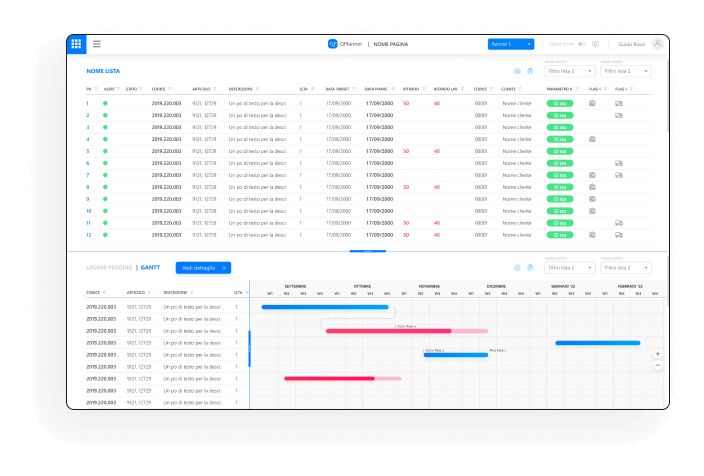The height and width of the screenshot is (476, 704).
Task: Click the green status dot in row 1
Action: (105, 103)
